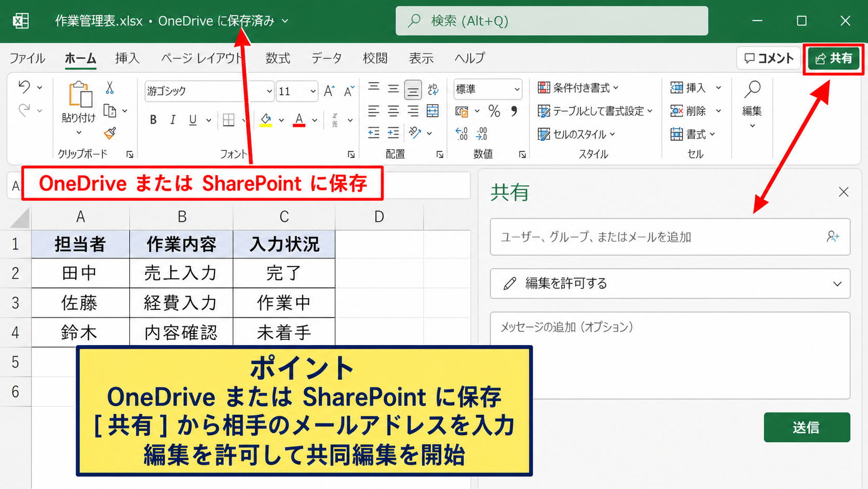This screenshot has height=489, width=868.
Task: Select cell containing 経費入力
Action: tap(181, 303)
